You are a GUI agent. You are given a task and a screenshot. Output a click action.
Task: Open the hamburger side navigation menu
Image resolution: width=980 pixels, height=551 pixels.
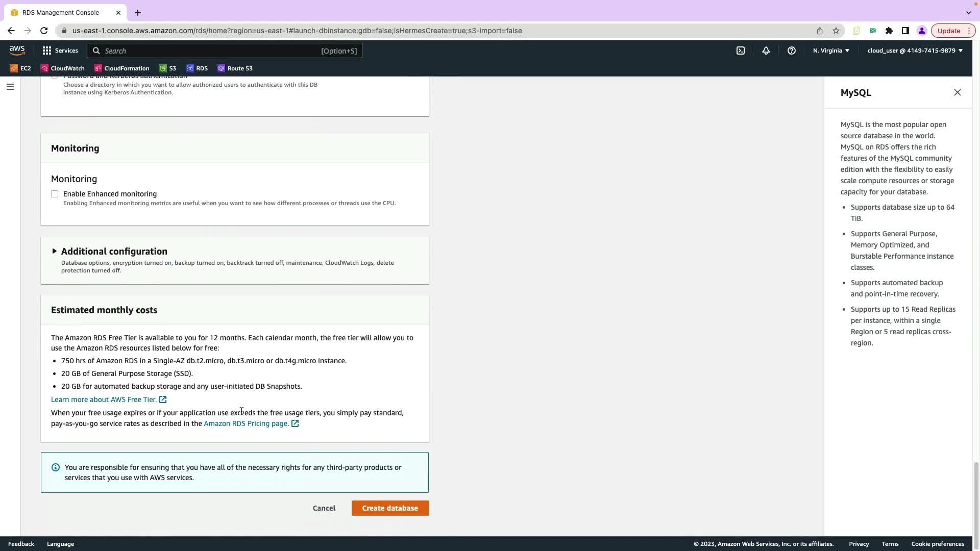10,87
